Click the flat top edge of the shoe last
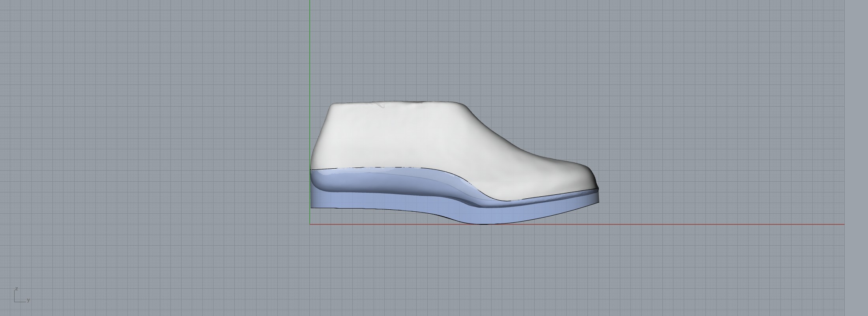The width and height of the screenshot is (868, 316). [x=414, y=103]
